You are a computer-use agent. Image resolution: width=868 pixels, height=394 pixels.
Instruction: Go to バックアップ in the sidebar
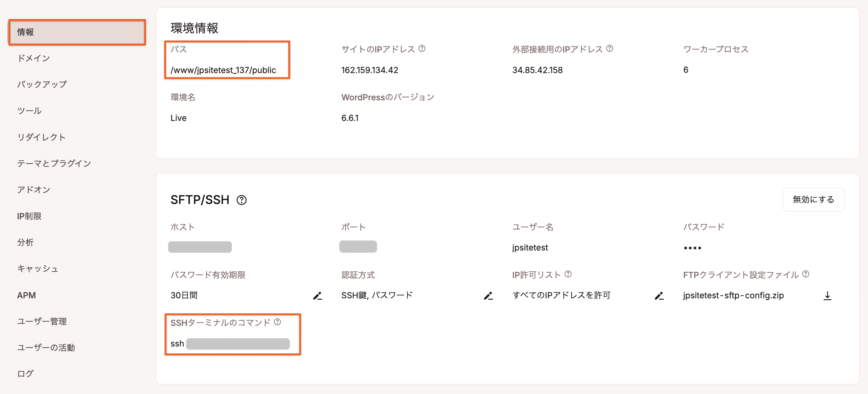point(43,84)
